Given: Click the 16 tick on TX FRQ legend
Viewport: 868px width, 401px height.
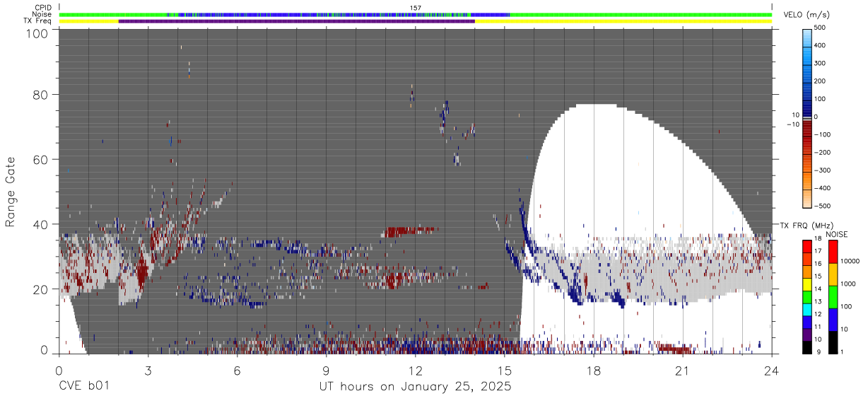Looking at the screenshot, I should 819,264.
